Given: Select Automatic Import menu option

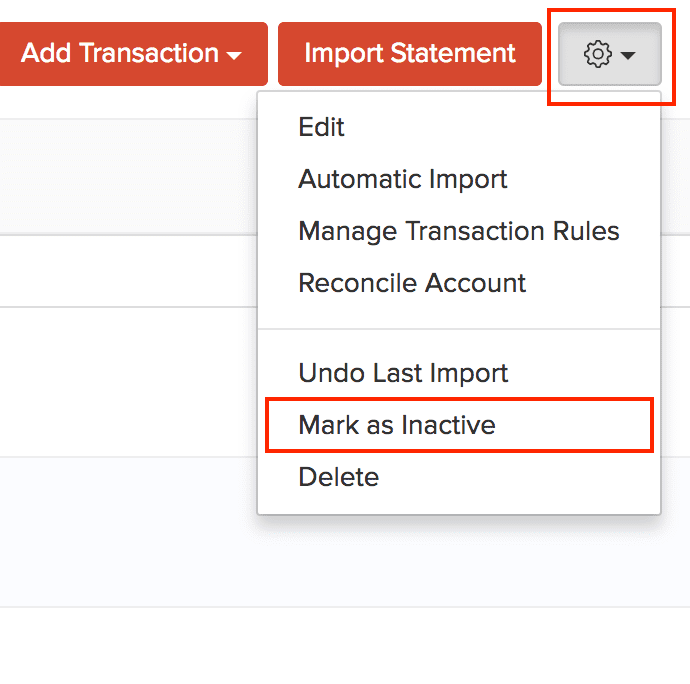Looking at the screenshot, I should tap(403, 179).
